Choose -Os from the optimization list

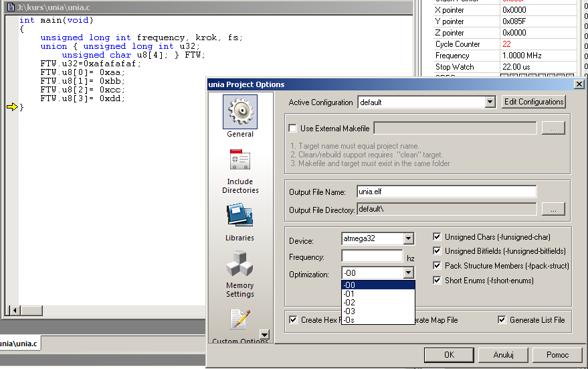349,319
